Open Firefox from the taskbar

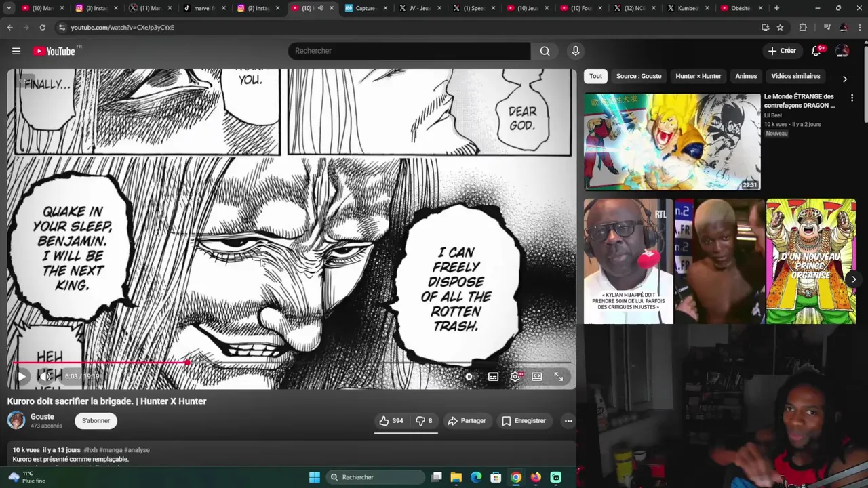pyautogui.click(x=536, y=477)
